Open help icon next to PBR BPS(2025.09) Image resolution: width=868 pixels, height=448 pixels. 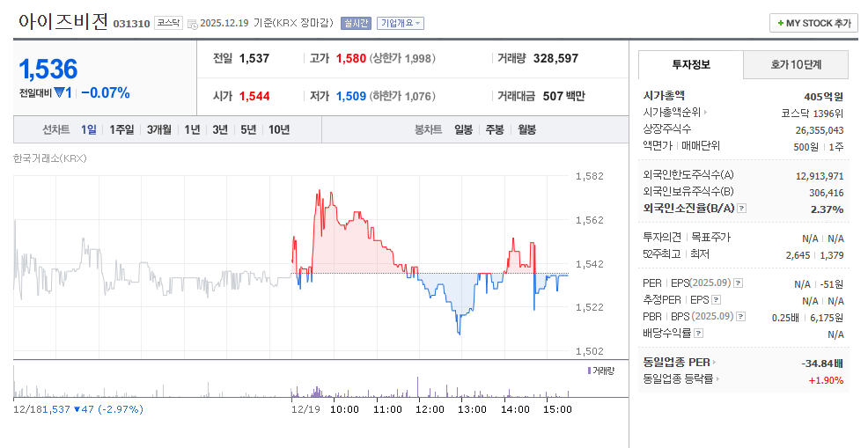[x=740, y=317]
